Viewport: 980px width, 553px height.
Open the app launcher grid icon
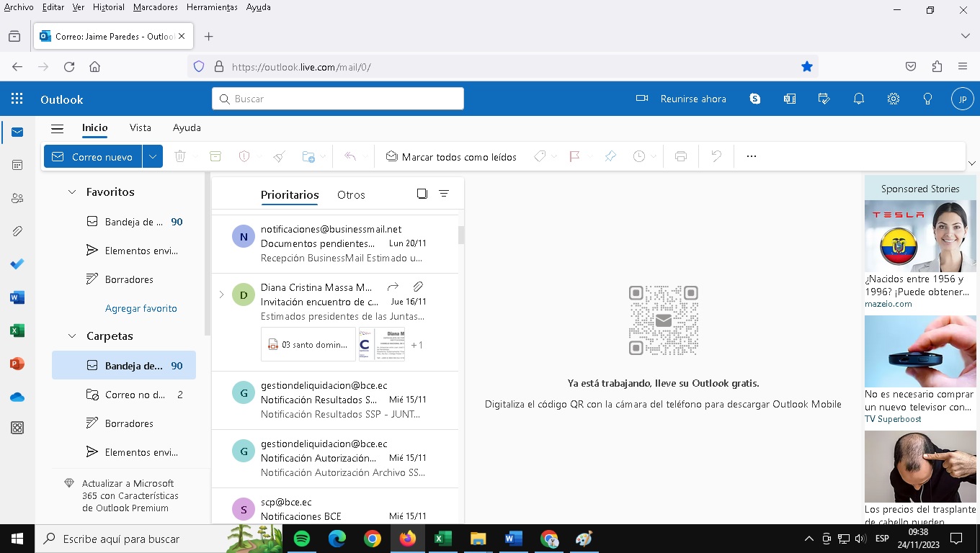point(17,99)
